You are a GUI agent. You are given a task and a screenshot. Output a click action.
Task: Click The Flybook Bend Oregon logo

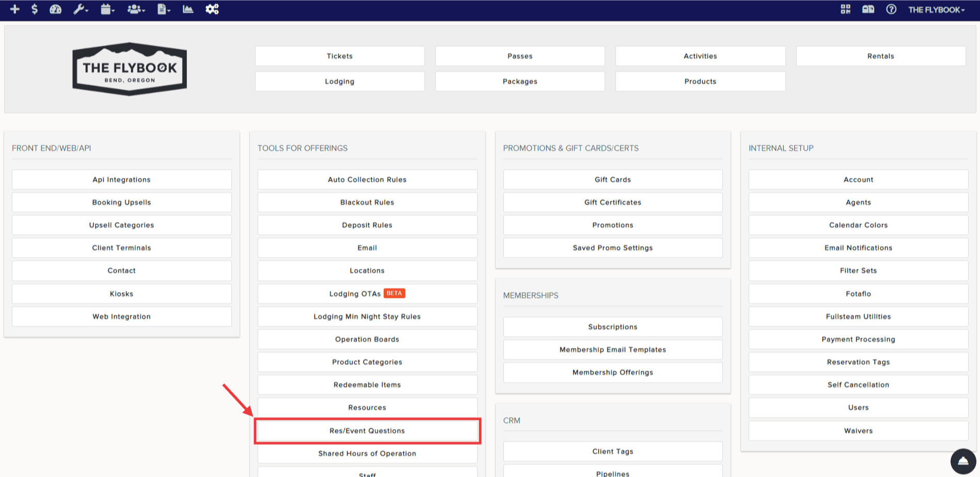[130, 69]
